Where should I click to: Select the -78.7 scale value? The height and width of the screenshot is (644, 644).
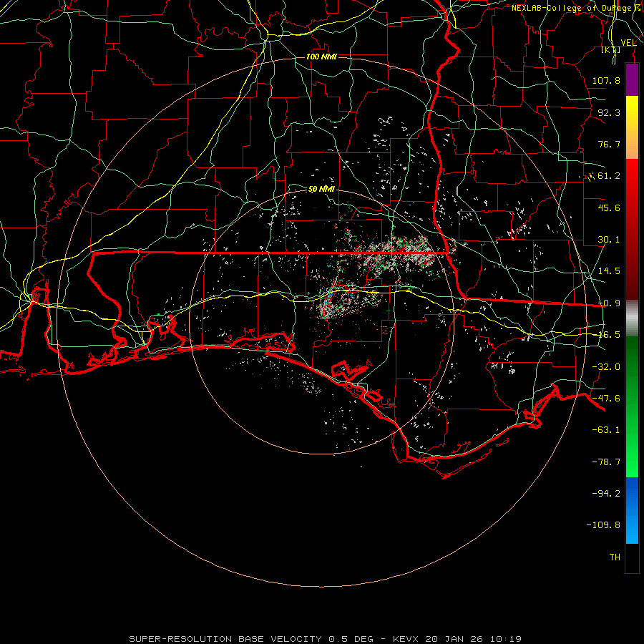point(606,462)
